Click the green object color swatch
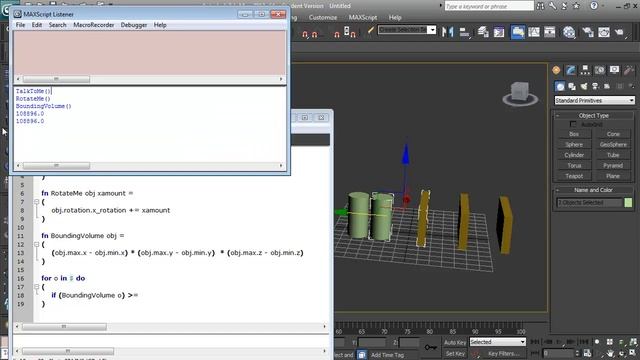This screenshot has width=640, height=360. point(628,202)
